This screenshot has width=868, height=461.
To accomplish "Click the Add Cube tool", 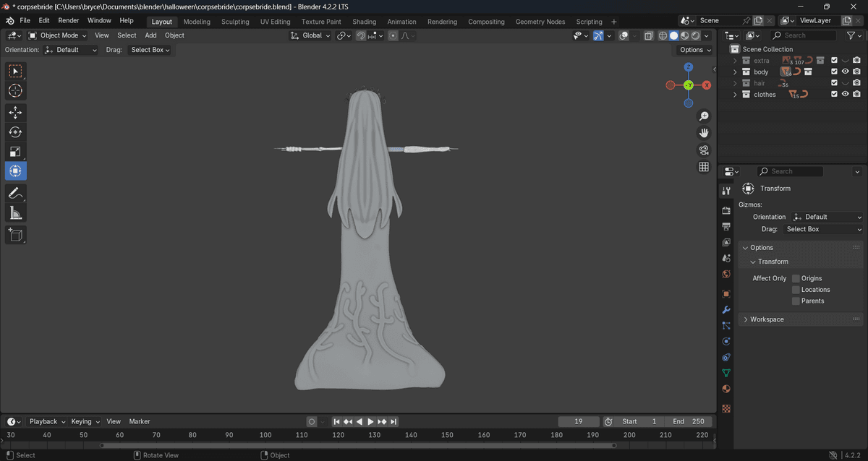I will (15, 234).
